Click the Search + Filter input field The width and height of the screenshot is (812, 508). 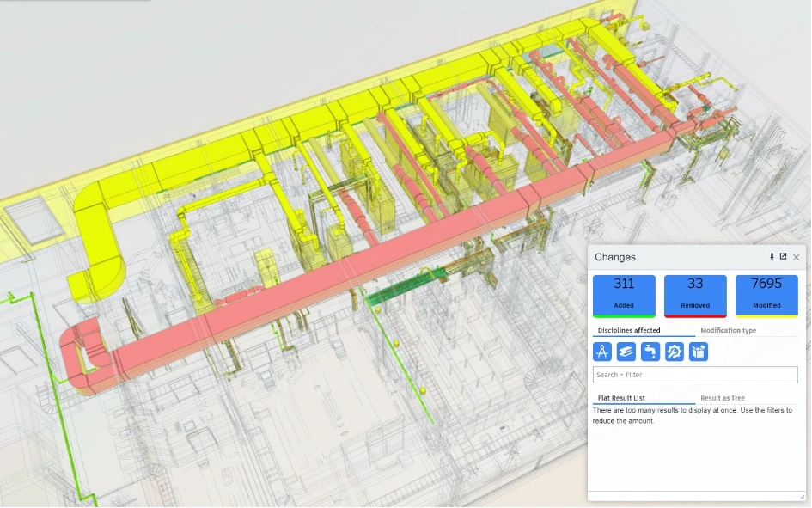click(x=695, y=375)
